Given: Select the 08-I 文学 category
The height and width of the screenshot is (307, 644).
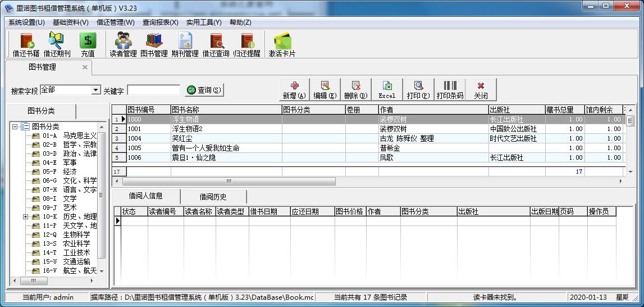Looking at the screenshot, I should [69, 198].
